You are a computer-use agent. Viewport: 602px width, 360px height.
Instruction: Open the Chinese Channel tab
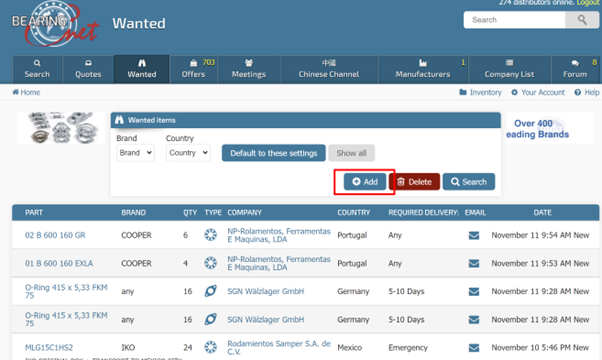coord(329,69)
